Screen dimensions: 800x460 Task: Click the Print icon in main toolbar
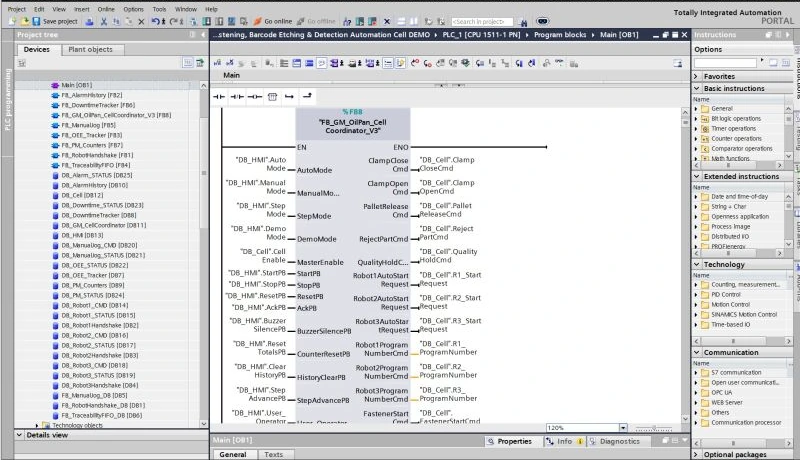[x=89, y=21]
